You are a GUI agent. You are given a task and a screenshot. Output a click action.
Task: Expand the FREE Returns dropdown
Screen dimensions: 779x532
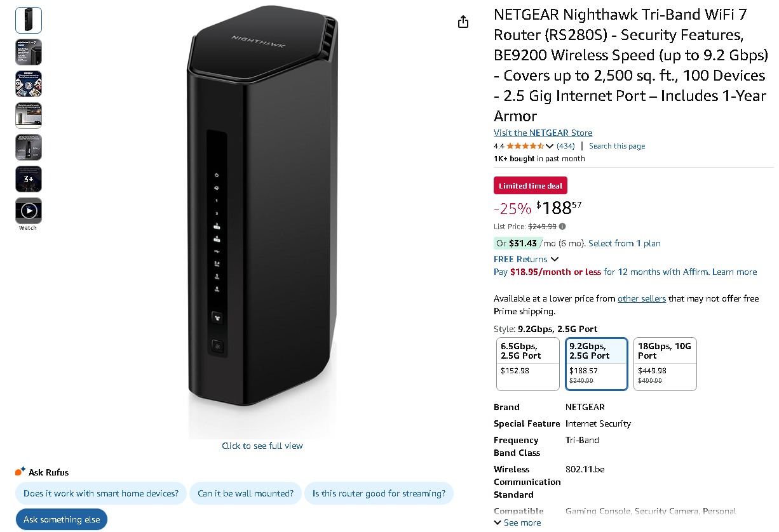pyautogui.click(x=555, y=259)
